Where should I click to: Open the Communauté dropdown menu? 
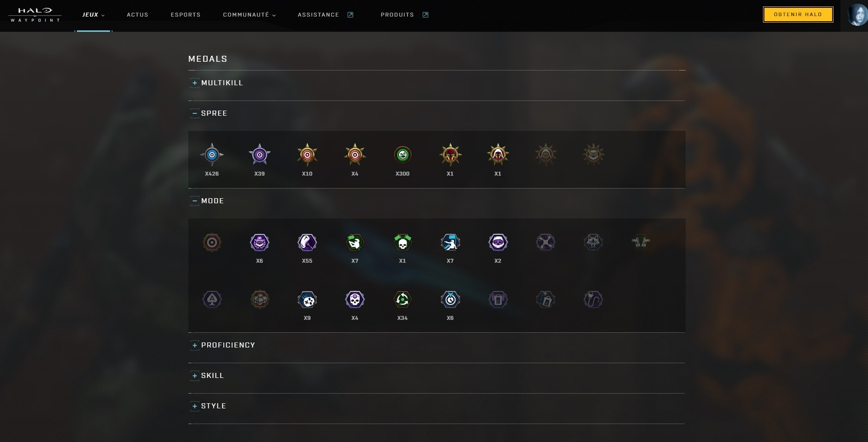point(250,15)
